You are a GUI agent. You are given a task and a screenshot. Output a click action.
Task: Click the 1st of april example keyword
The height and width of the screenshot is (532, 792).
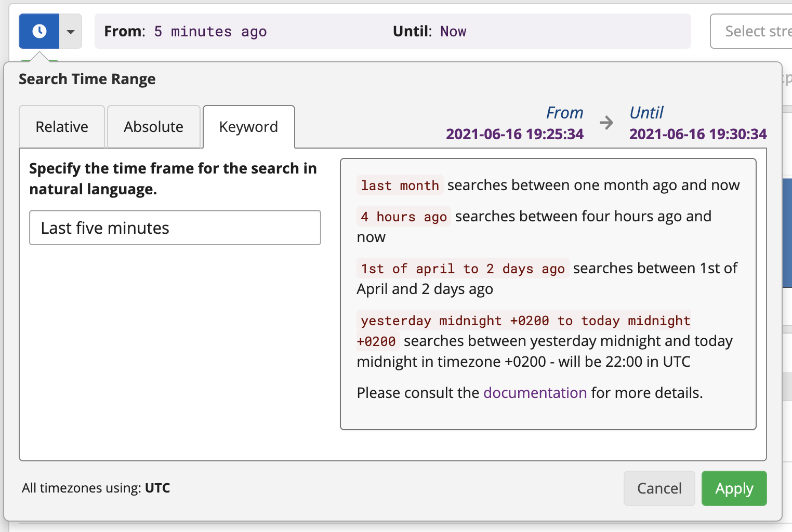pos(462,269)
